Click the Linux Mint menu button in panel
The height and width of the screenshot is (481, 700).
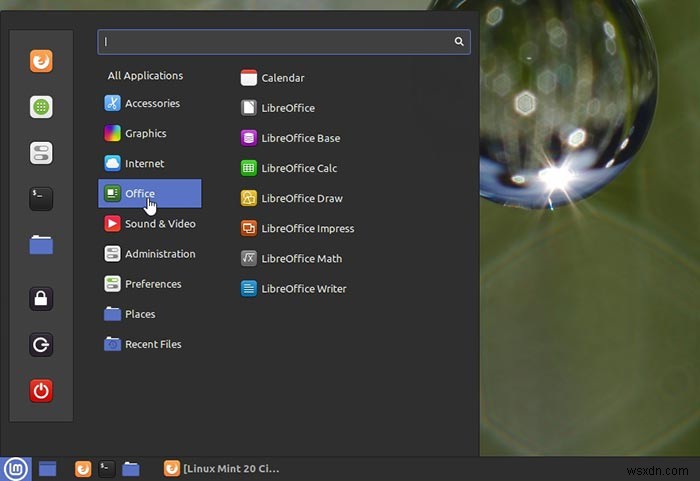point(16,469)
